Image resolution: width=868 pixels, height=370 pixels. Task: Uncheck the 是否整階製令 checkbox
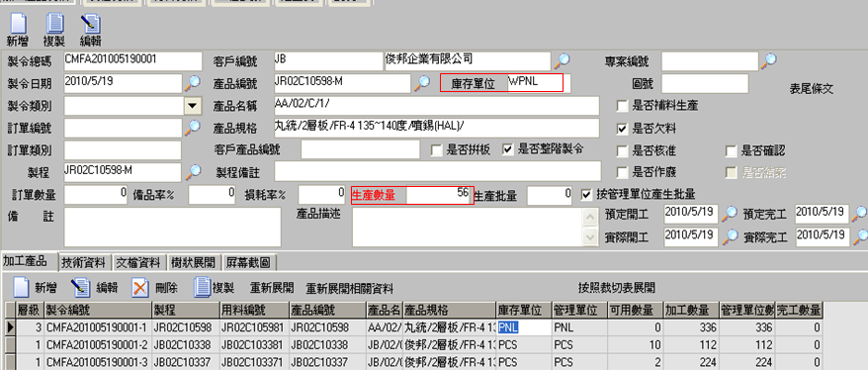(x=507, y=149)
